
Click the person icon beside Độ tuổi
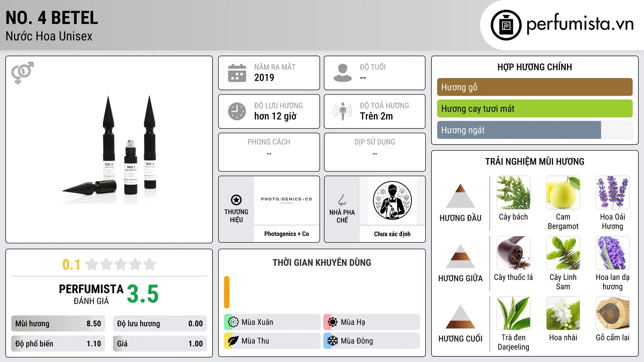(342, 73)
